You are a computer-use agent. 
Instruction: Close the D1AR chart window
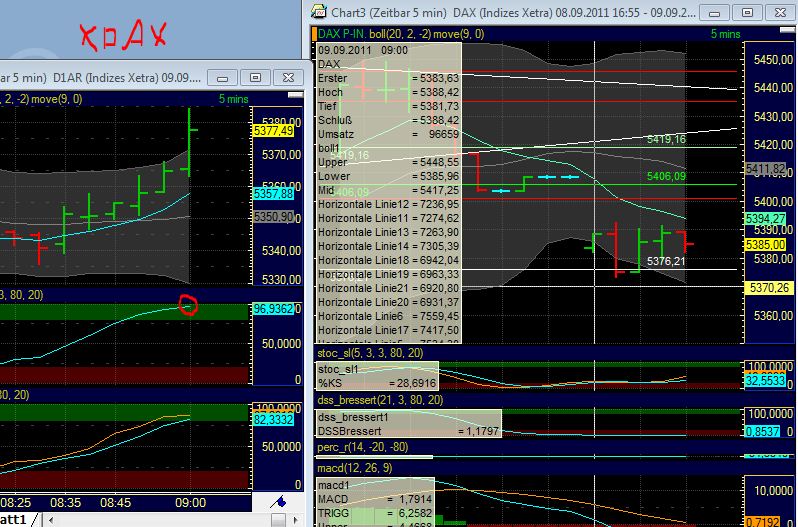[288, 78]
